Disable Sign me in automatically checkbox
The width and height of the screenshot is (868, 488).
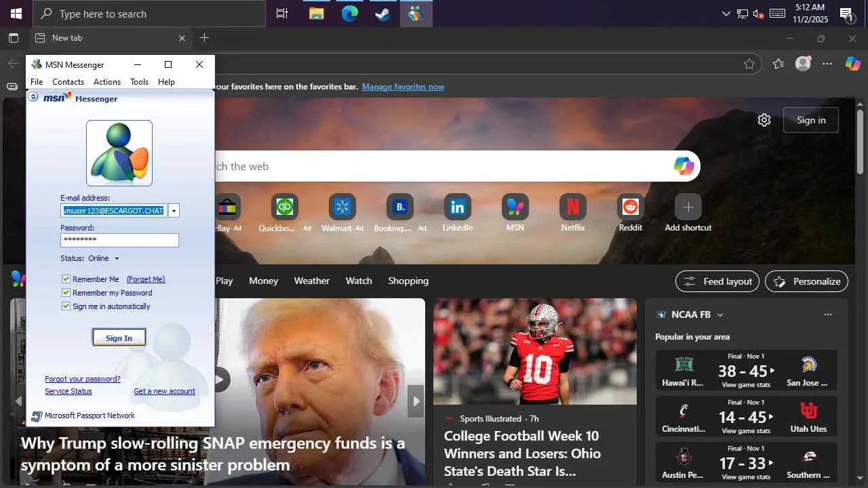(66, 306)
